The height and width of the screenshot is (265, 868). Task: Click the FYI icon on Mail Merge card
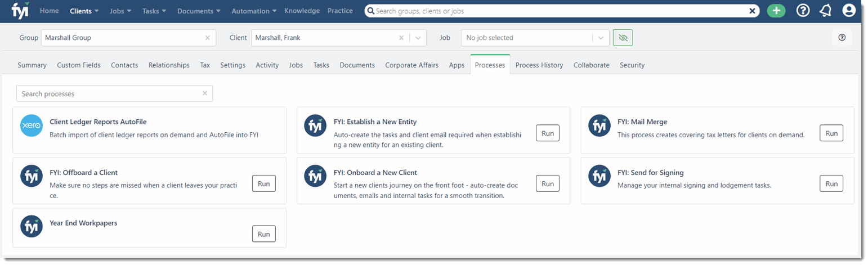(x=599, y=125)
